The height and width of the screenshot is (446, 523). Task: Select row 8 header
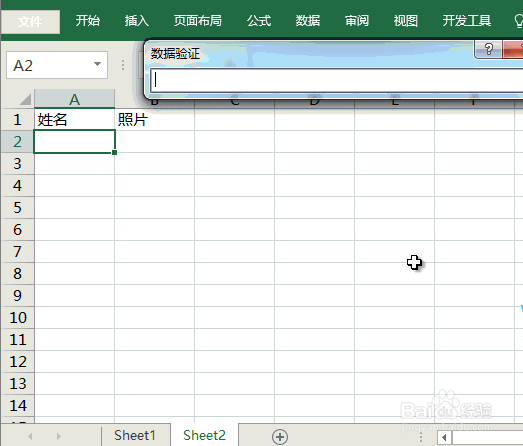pos(17,274)
